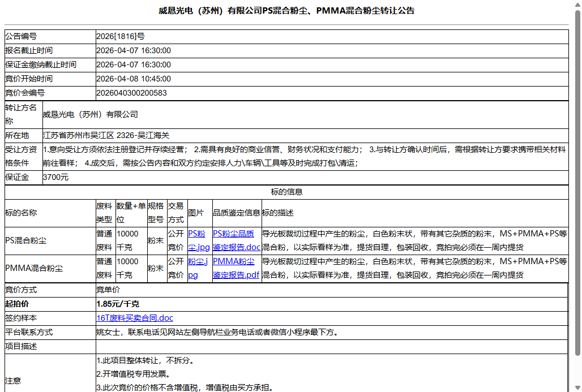The image size is (582, 392).
Task: Click the 受让方资格条件 label
Action: click(21, 156)
